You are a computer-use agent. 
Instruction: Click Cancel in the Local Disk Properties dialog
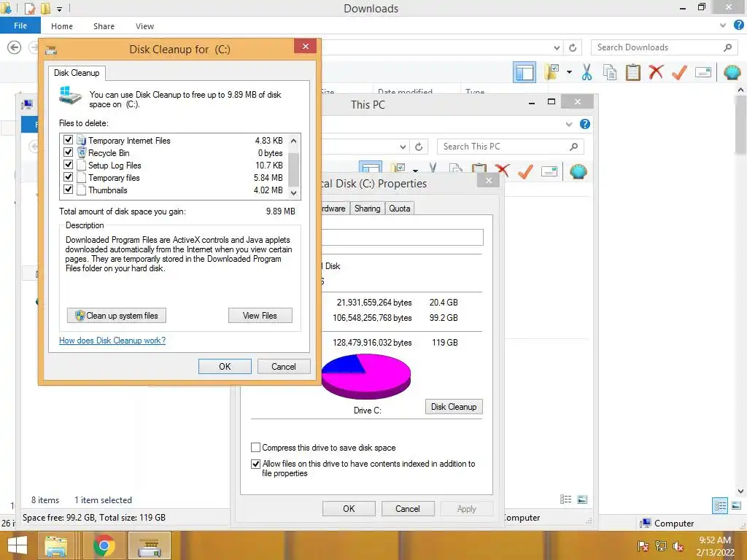pyautogui.click(x=408, y=508)
